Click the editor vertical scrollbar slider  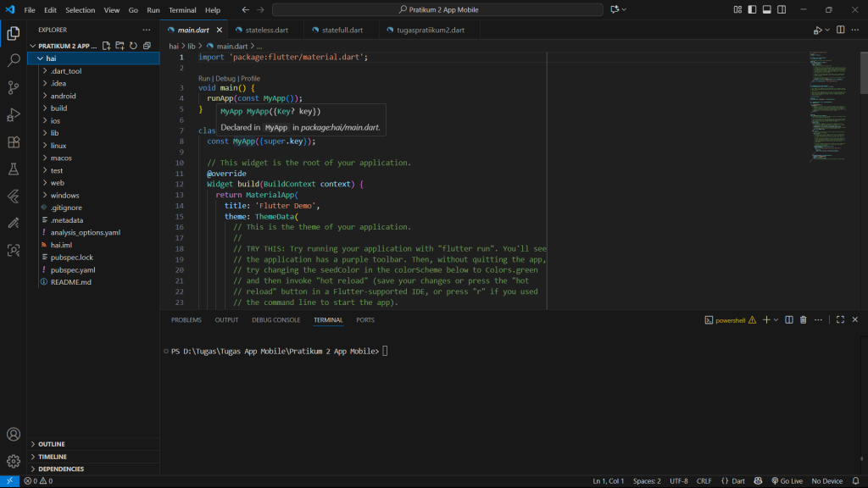[x=863, y=72]
